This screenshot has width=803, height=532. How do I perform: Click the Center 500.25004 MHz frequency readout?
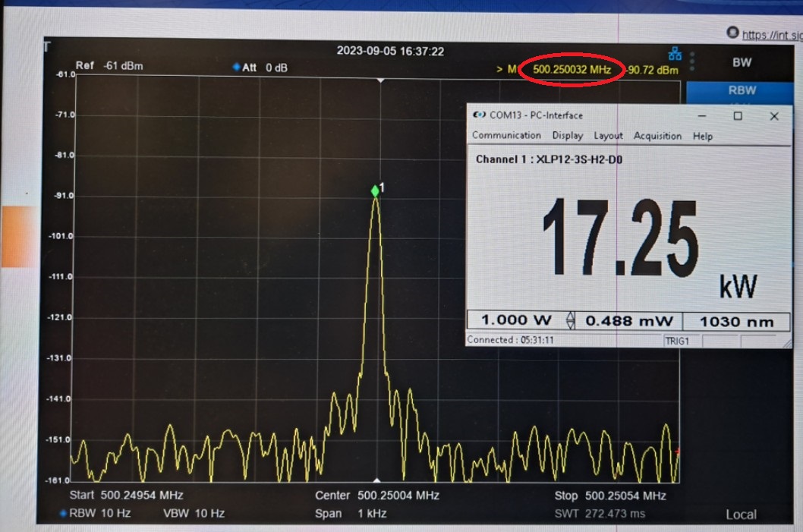coord(377,496)
